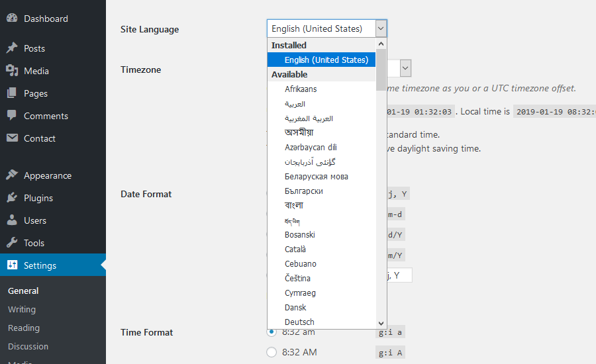This screenshot has height=364, width=596.
Task: Click the Comments speech bubble icon
Action: click(x=12, y=115)
